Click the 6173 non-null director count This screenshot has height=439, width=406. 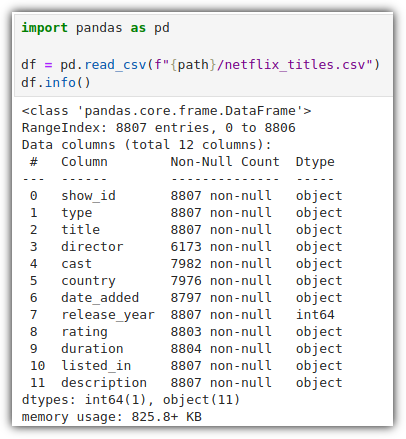click(x=221, y=247)
